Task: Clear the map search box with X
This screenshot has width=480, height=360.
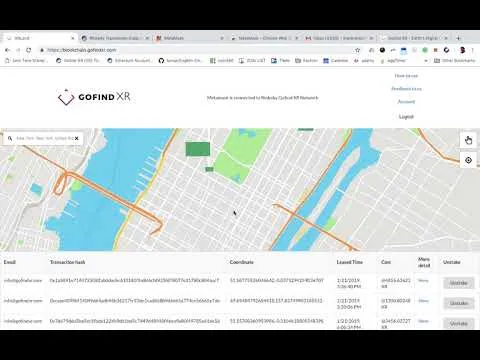Action: pos(77,138)
